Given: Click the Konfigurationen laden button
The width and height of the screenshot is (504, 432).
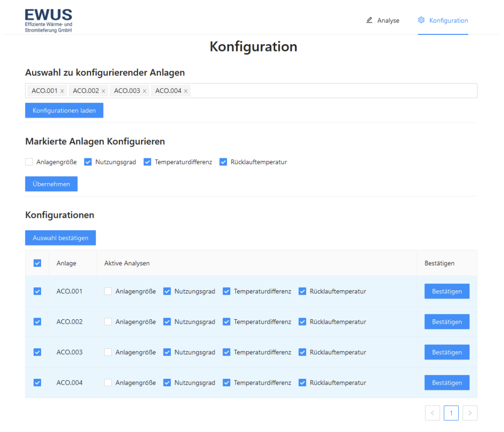Looking at the screenshot, I should tap(64, 110).
